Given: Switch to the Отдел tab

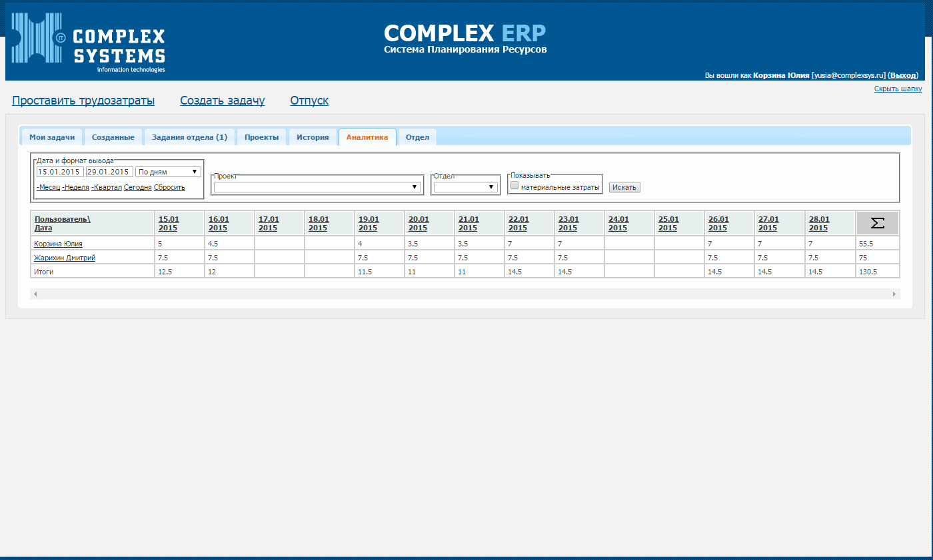Looking at the screenshot, I should 417,137.
